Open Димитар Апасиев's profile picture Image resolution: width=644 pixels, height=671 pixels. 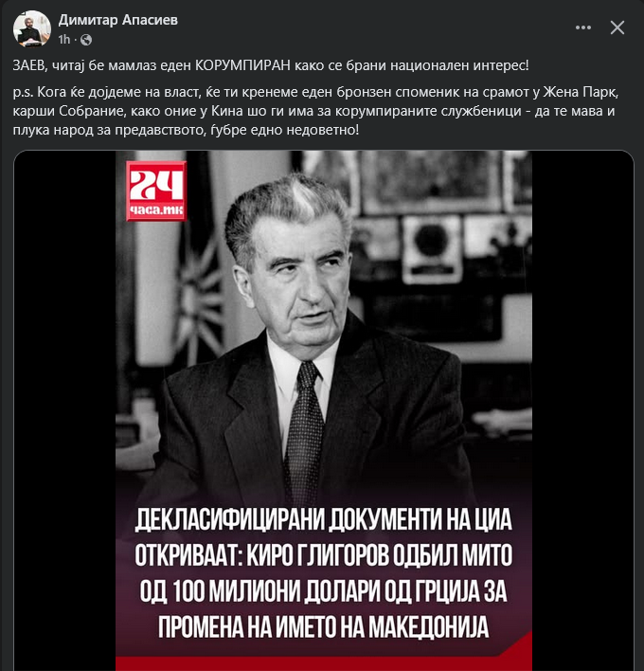[x=31, y=28]
